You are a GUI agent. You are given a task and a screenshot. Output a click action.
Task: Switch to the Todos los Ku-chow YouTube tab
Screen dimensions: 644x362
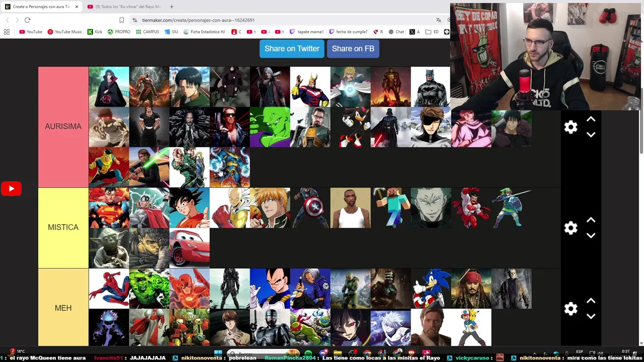click(124, 7)
